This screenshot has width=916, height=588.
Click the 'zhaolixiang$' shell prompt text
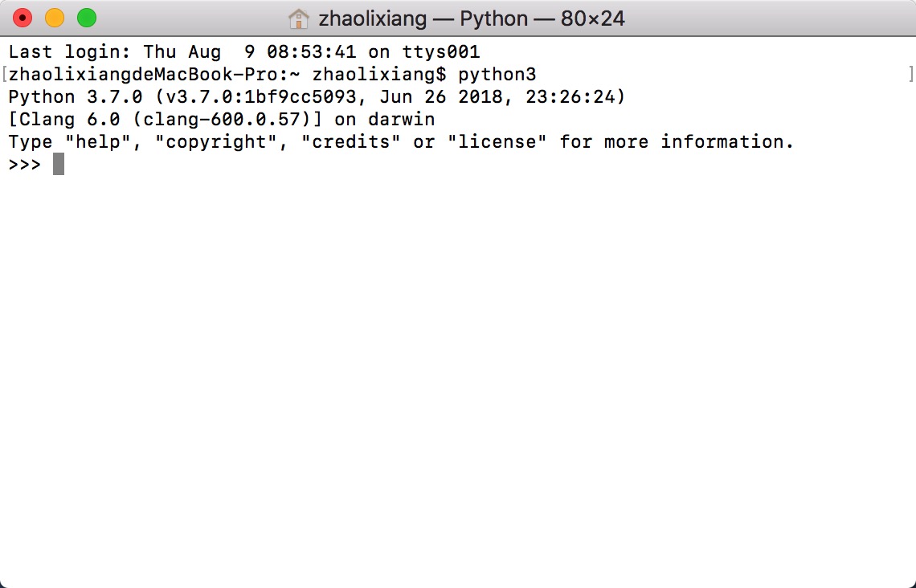click(x=379, y=75)
